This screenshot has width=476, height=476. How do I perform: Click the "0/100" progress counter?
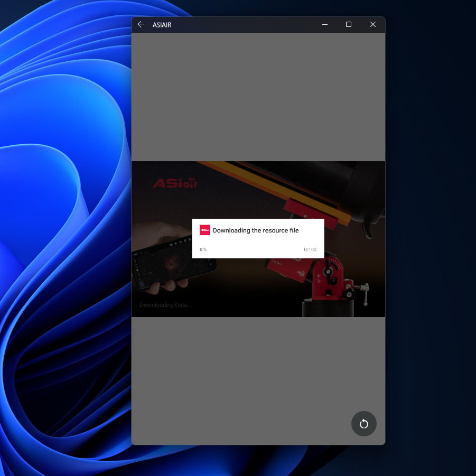click(310, 249)
